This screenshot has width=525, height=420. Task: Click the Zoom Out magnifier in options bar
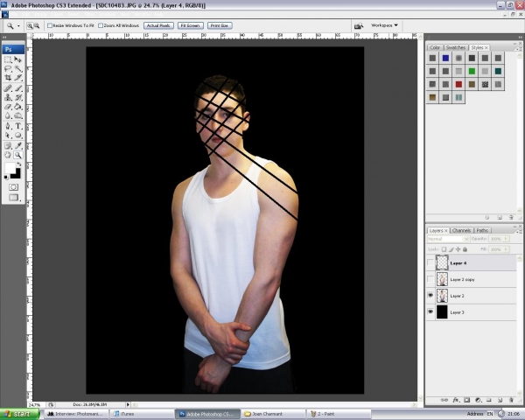tap(37, 25)
